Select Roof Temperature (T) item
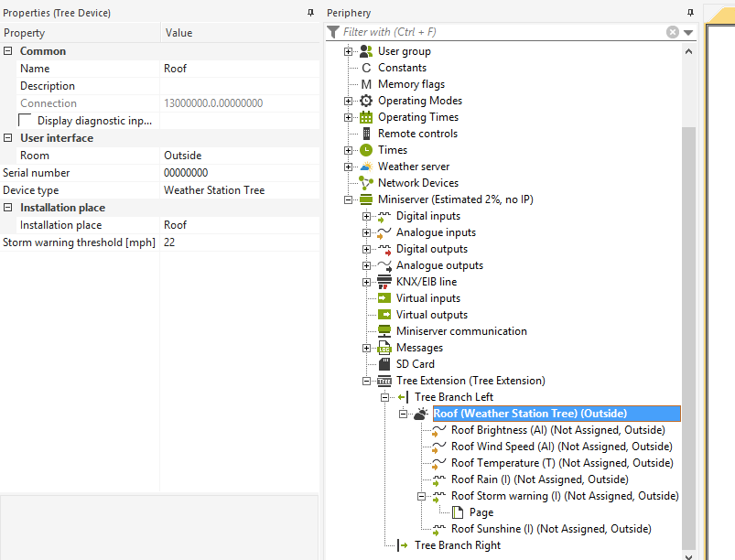 [562, 463]
